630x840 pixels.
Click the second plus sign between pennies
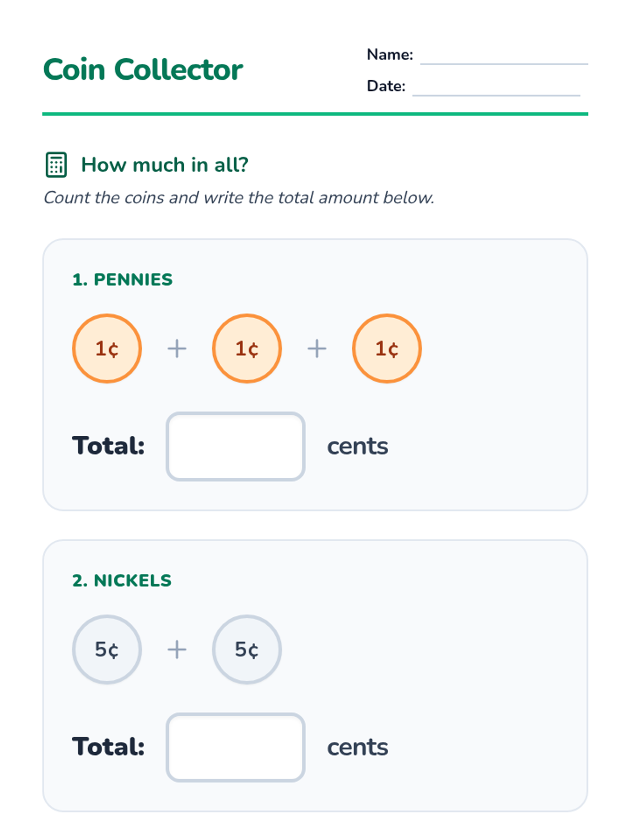(x=317, y=349)
